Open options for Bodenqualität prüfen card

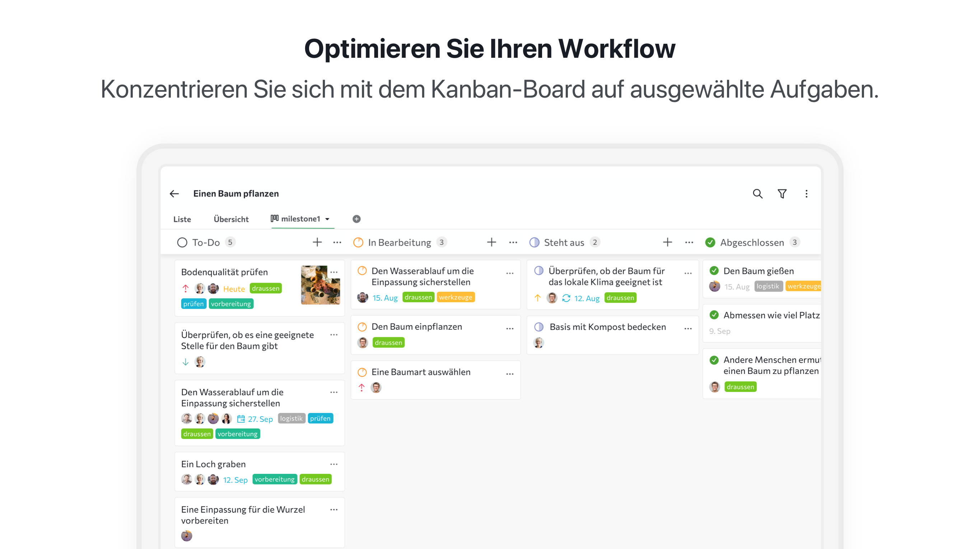pos(333,272)
